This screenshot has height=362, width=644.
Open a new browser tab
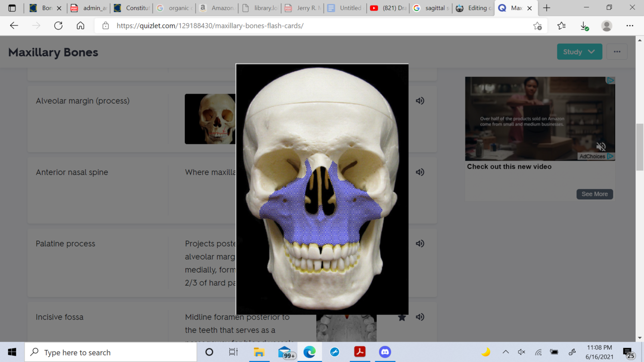pos(546,8)
